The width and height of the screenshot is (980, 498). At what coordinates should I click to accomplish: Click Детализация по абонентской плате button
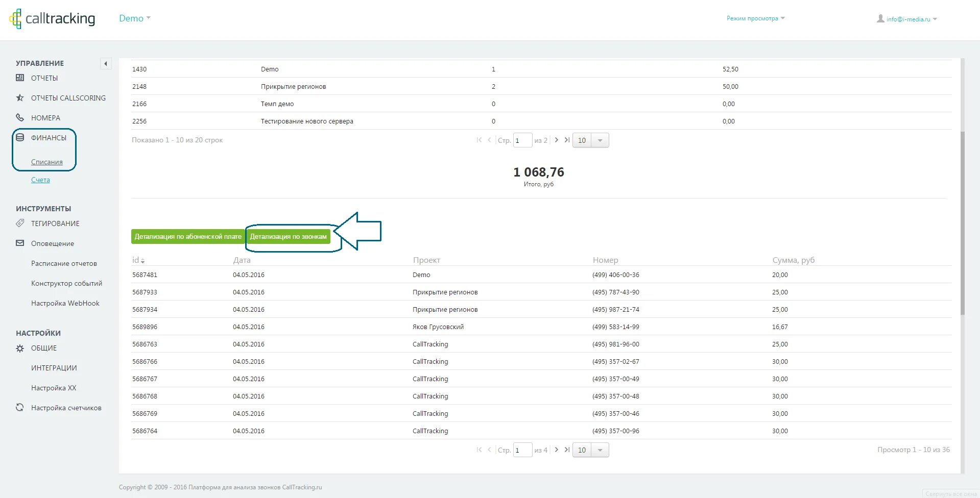coord(188,236)
